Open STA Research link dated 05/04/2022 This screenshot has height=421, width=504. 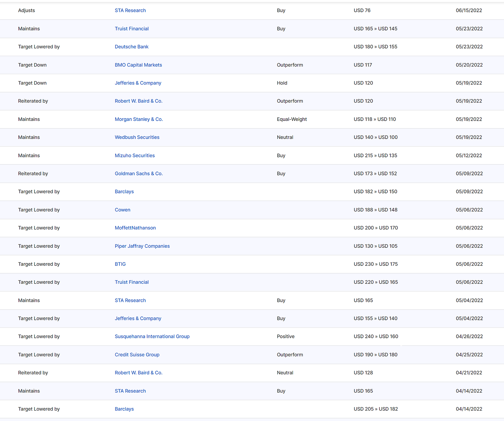[130, 300]
